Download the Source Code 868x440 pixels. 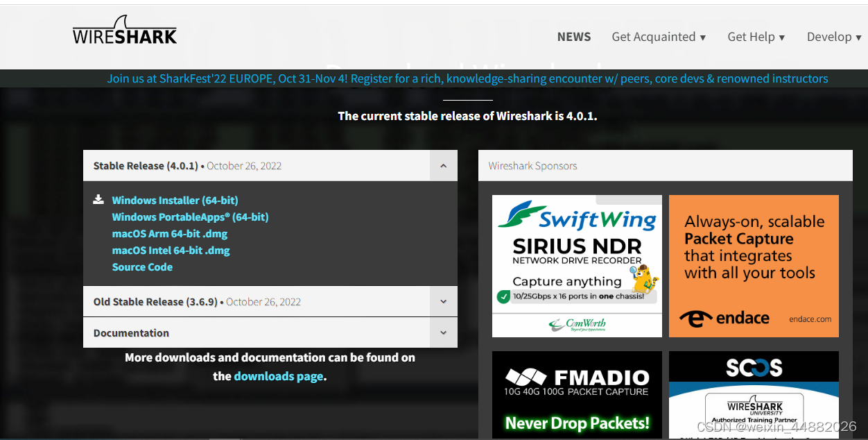[142, 266]
